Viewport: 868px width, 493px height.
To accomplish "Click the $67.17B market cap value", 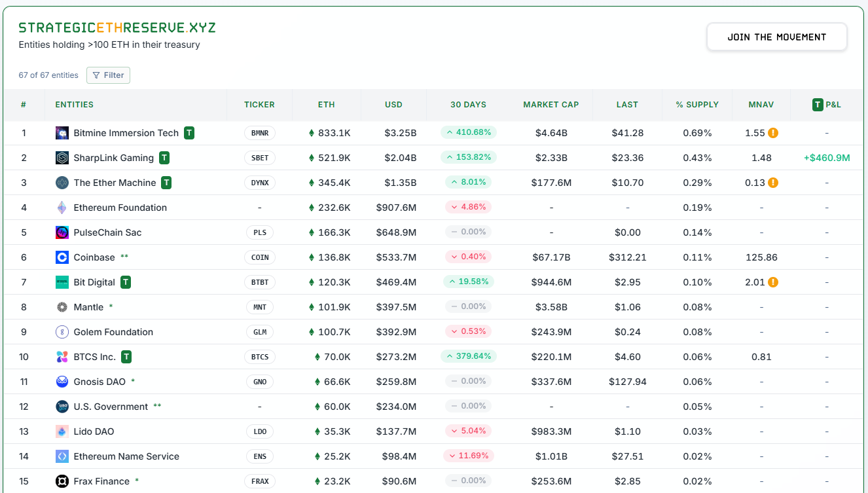I will click(551, 257).
